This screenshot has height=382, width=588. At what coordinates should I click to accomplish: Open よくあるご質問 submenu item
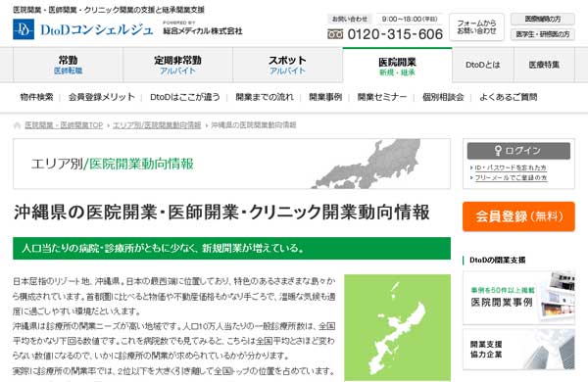[x=508, y=97]
